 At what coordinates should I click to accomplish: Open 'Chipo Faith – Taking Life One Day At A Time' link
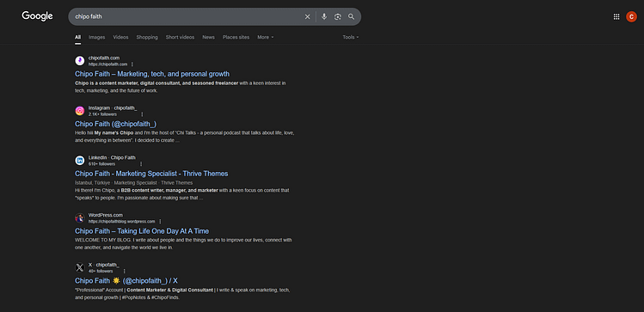[x=142, y=231]
